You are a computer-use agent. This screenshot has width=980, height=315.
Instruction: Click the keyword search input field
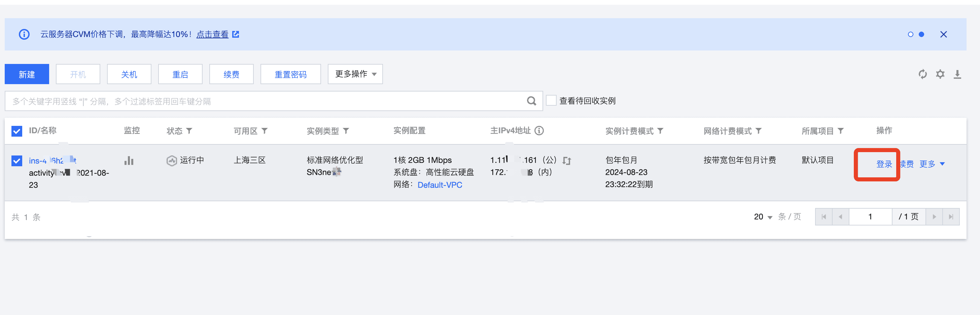tap(266, 101)
